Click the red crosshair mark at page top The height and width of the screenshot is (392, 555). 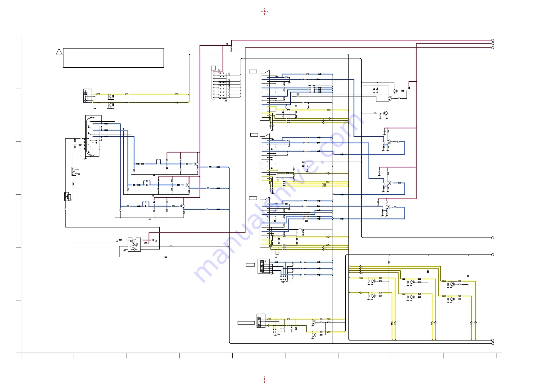pyautogui.click(x=264, y=12)
